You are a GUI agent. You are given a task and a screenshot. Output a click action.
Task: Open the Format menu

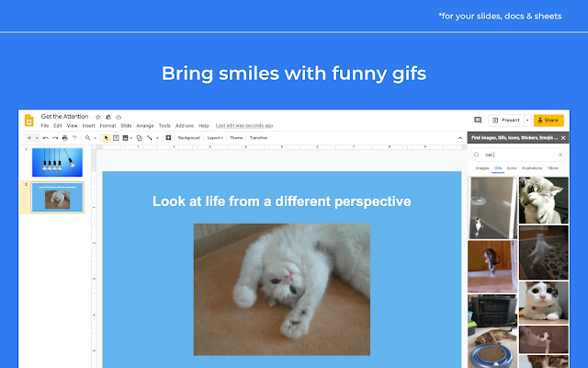(x=108, y=126)
